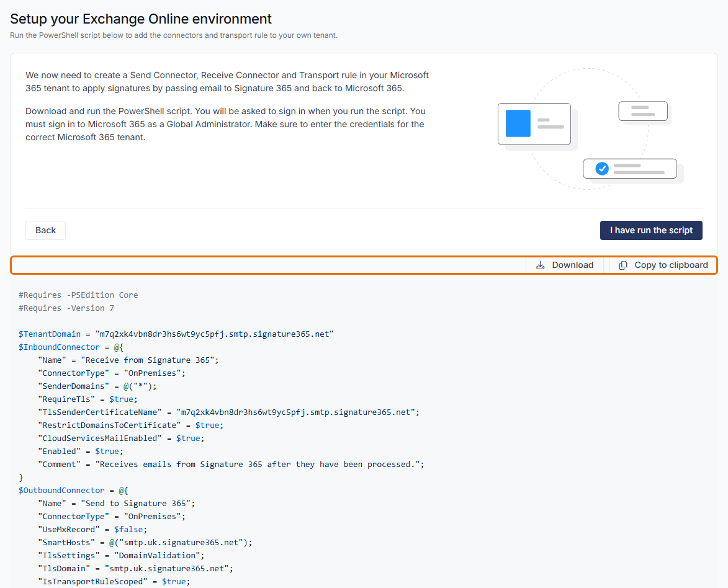
Task: Click the "RestrictDomainsToCertificate" code line
Action: click(130, 425)
